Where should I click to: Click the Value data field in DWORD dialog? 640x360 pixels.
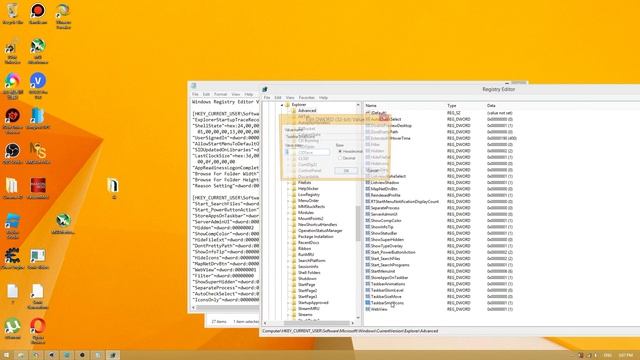point(307,152)
